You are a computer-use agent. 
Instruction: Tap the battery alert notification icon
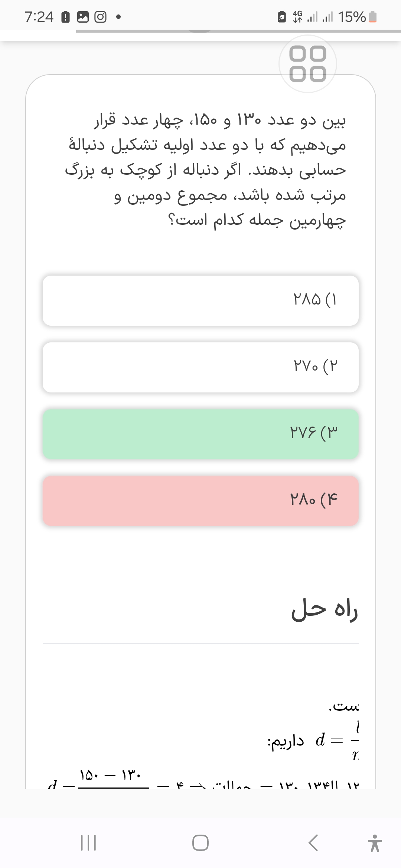(65, 17)
